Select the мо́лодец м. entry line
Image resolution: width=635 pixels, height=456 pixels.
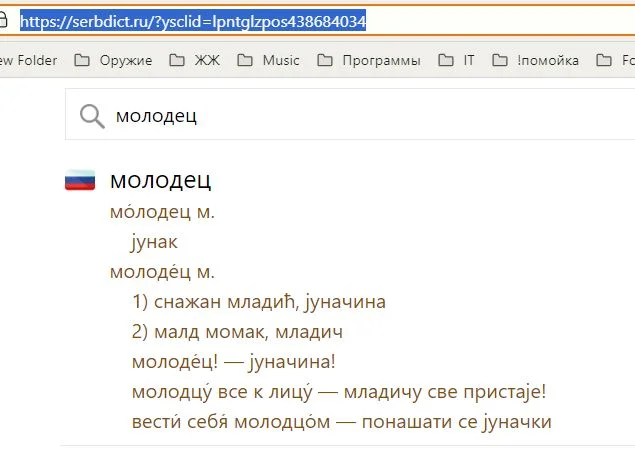[x=162, y=212]
